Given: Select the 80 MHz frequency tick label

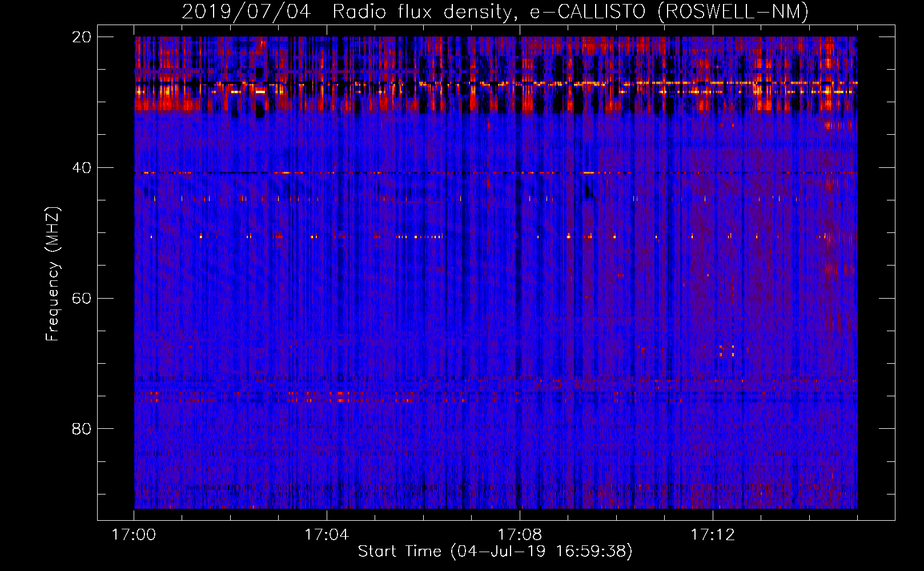Looking at the screenshot, I should pyautogui.click(x=82, y=429).
